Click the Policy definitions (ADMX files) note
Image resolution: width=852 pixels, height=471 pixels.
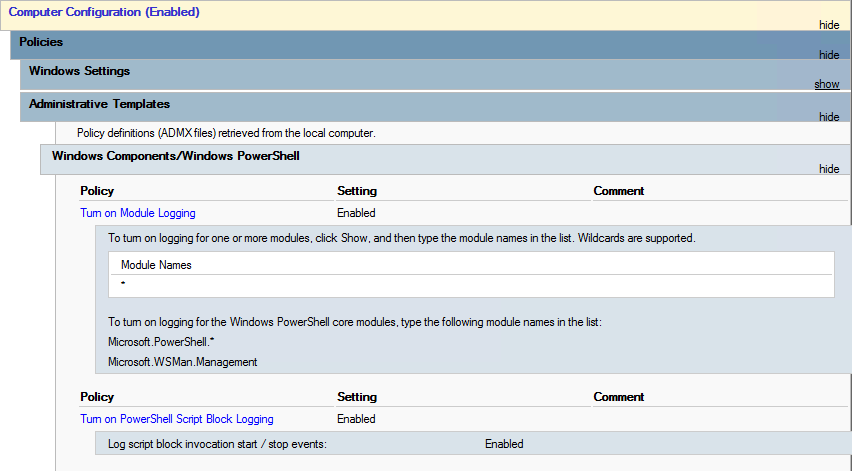225,132
